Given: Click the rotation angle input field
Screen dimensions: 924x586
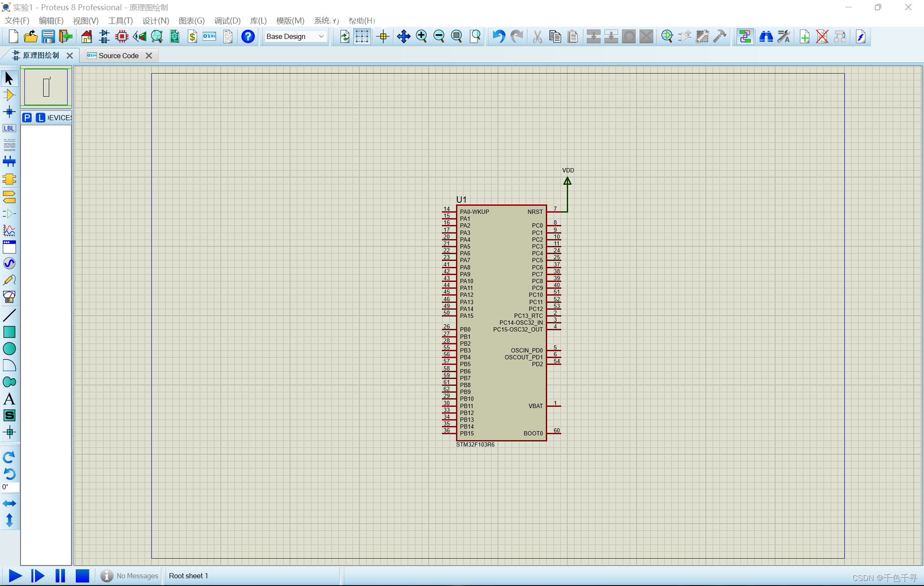Looking at the screenshot, I should tap(10, 487).
